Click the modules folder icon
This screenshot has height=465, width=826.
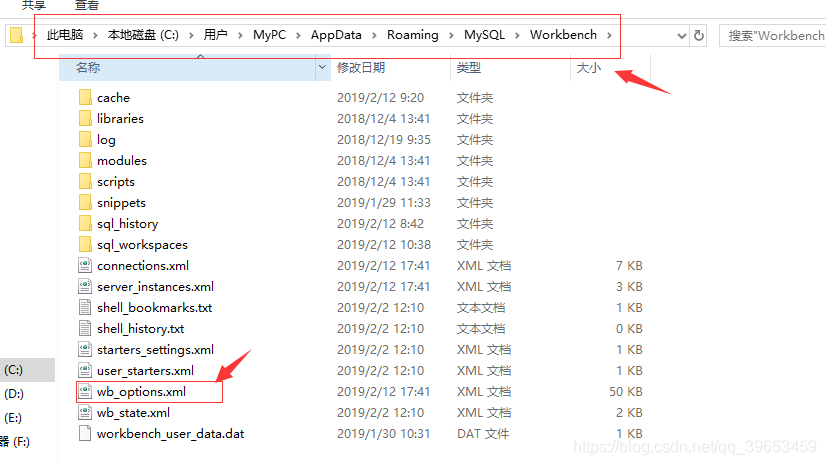click(x=85, y=161)
